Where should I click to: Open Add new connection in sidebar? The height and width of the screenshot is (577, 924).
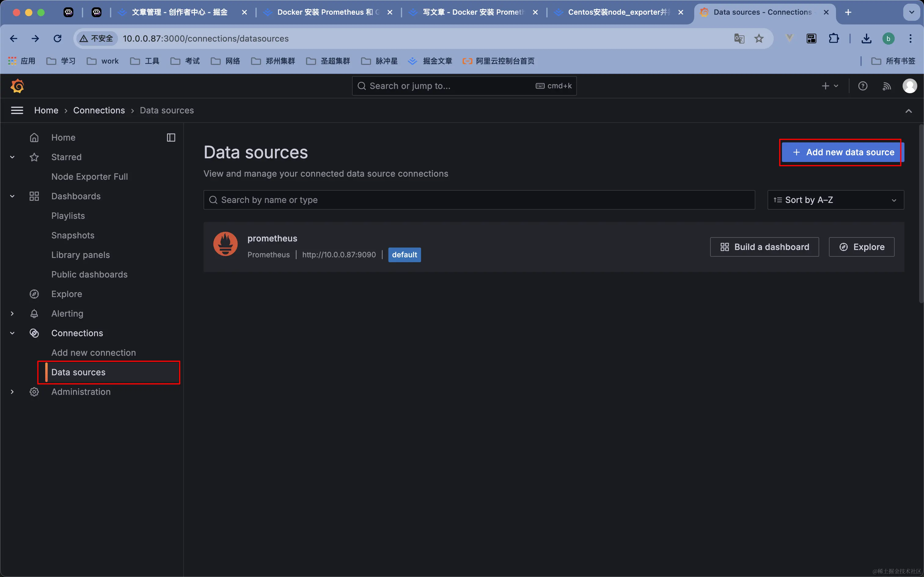[94, 353]
